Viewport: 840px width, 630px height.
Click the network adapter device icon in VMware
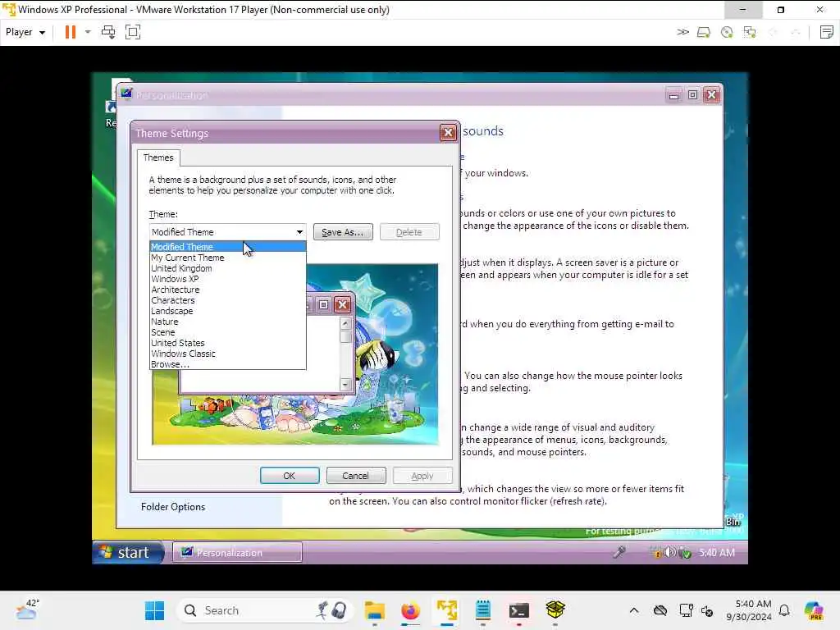pyautogui.click(x=750, y=33)
